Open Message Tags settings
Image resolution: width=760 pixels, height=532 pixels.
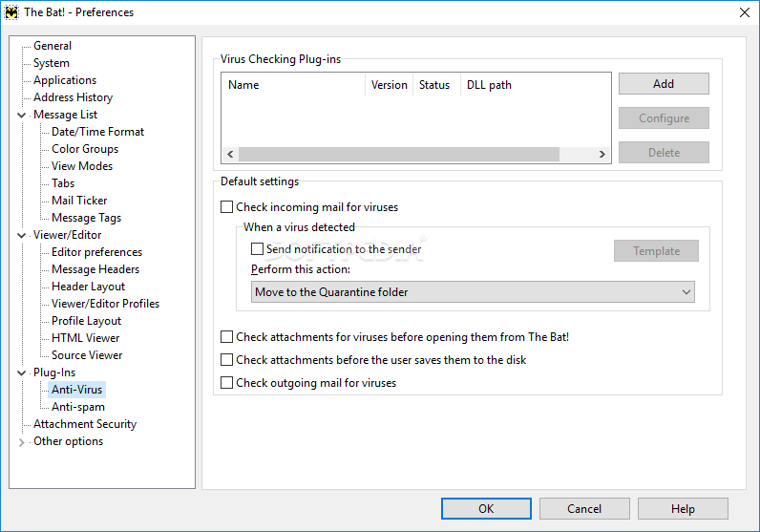coord(86,218)
